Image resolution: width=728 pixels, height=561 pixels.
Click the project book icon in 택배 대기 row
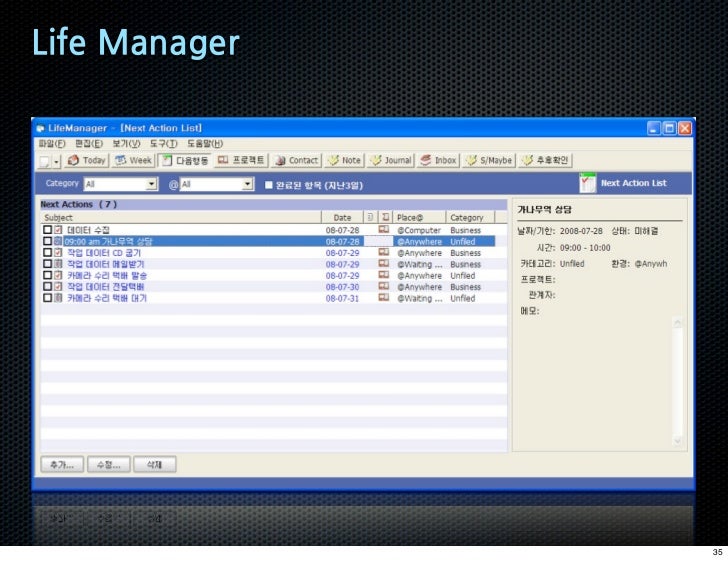point(384,297)
